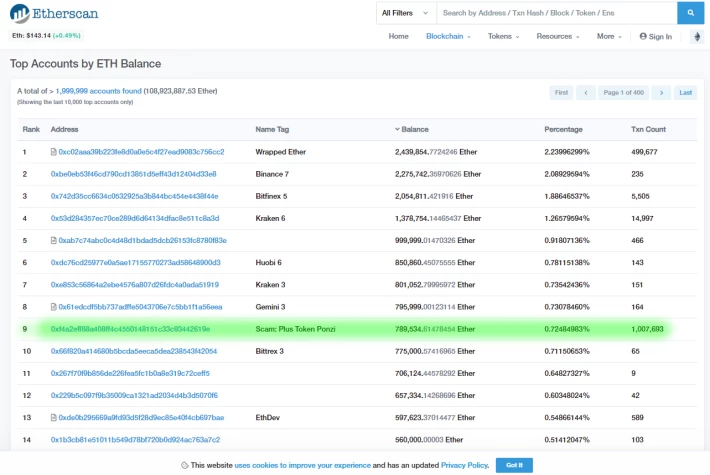Screen dimensions: 710x475
Task: Click the Scam: Plus Token Ponzi tag
Action: point(295,329)
